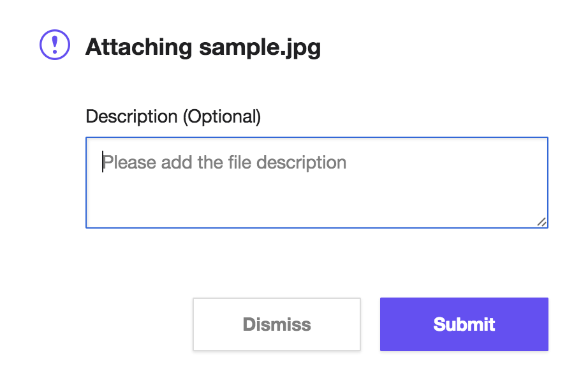Click the 'Description (Optional)' label
Viewport: 588px width, 378px height.
point(173,117)
